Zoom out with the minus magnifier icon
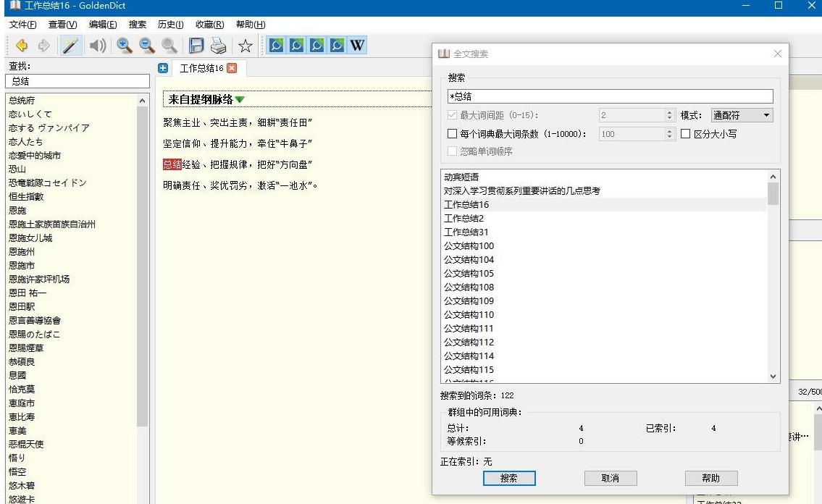The width and height of the screenshot is (822, 504). (147, 46)
